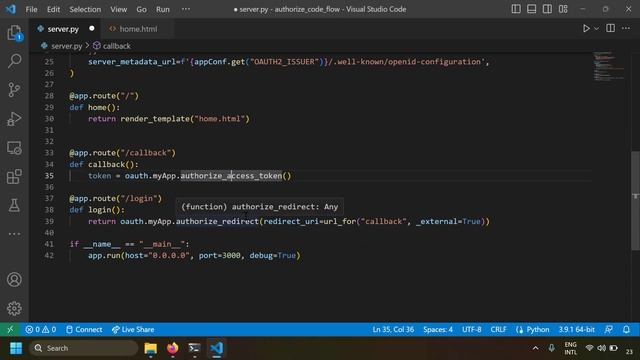The height and width of the screenshot is (360, 640).
Task: Open the feedback icon in status bar
Action: tap(609, 329)
